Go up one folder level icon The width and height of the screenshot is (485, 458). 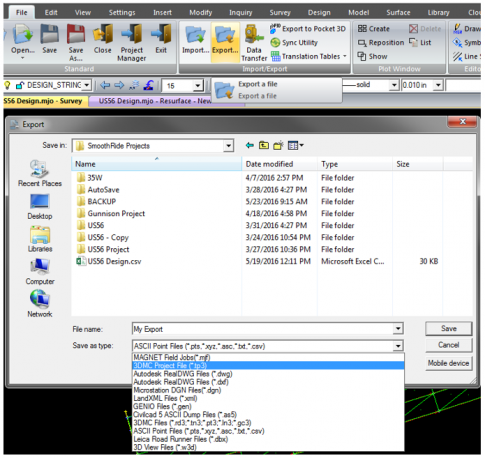point(264,146)
